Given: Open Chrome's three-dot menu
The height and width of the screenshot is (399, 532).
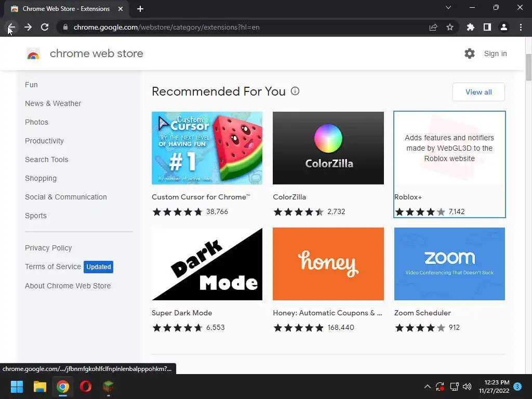Looking at the screenshot, I should point(521,27).
